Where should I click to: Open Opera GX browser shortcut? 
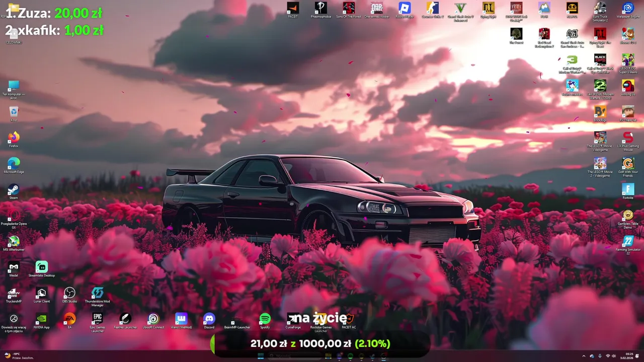(x=14, y=220)
